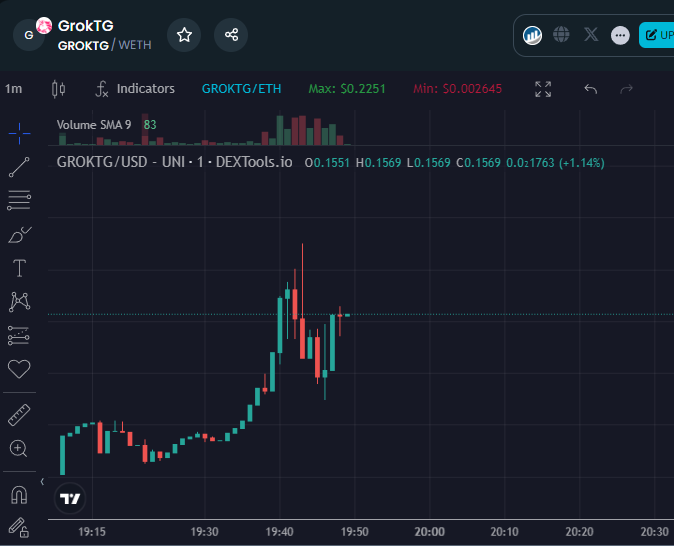Redo last chart action
This screenshot has width=674, height=546.
pyautogui.click(x=626, y=89)
